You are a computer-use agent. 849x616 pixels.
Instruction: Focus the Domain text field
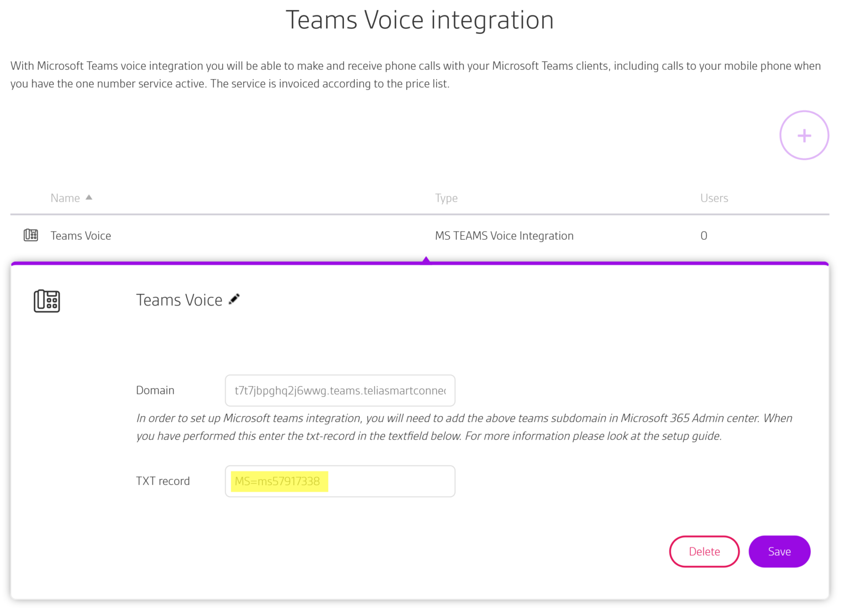339,391
